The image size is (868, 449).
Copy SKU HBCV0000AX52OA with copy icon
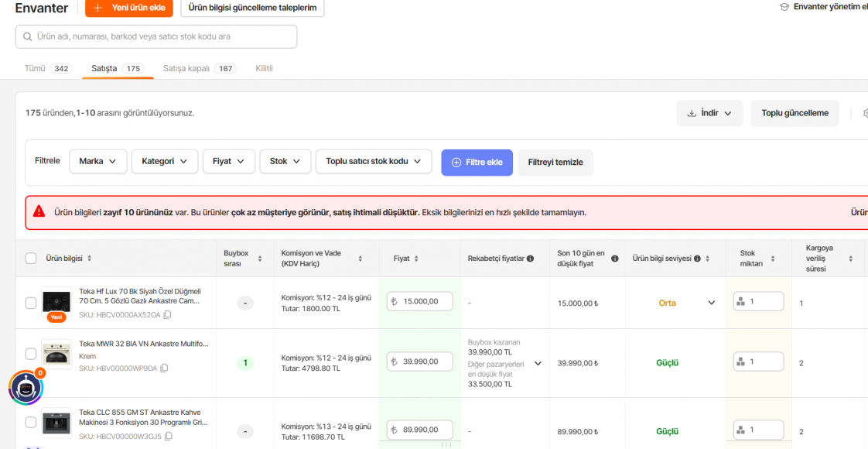[167, 315]
